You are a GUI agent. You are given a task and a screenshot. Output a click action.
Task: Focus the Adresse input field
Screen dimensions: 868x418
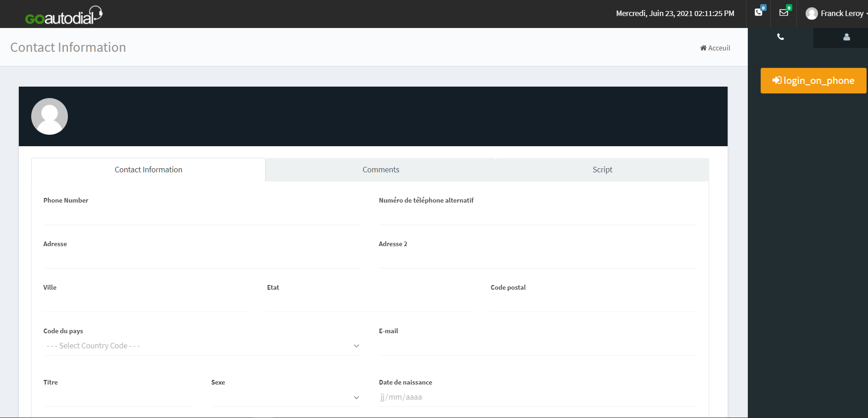pyautogui.click(x=202, y=259)
